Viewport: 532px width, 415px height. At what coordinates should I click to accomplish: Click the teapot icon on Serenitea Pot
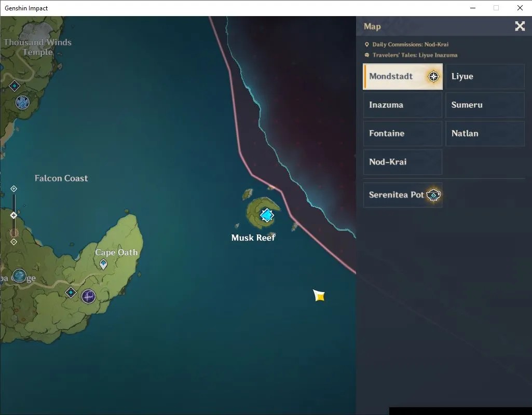(433, 195)
